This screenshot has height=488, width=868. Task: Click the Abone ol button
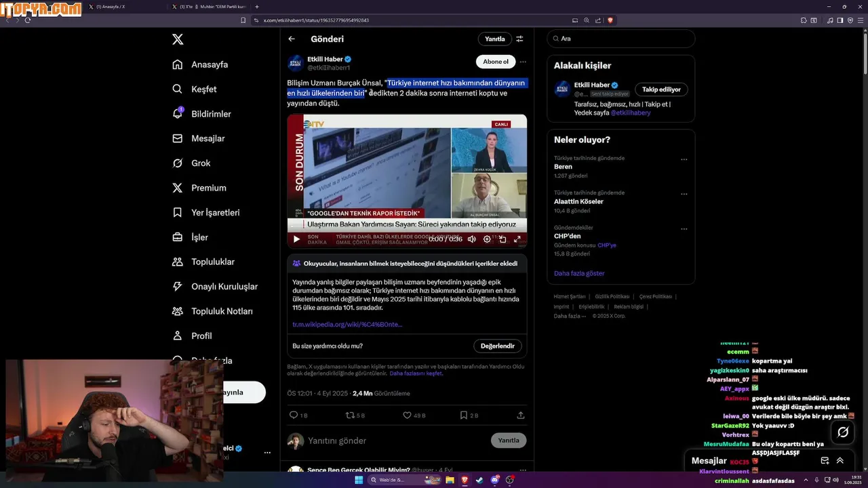pos(495,62)
